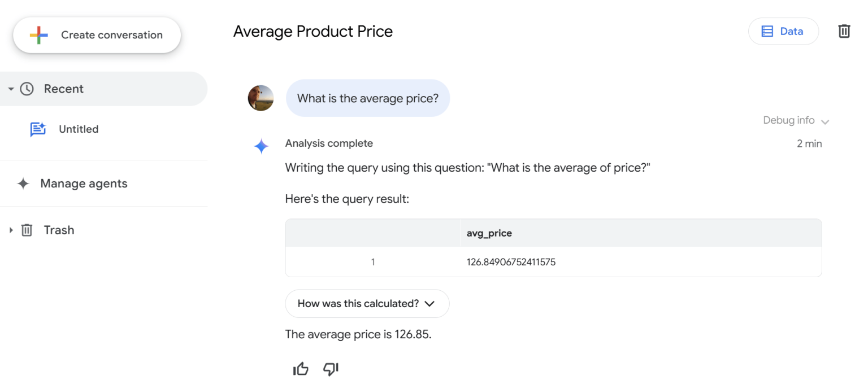Click the average price question bubble
The height and width of the screenshot is (389, 868).
[x=367, y=98]
